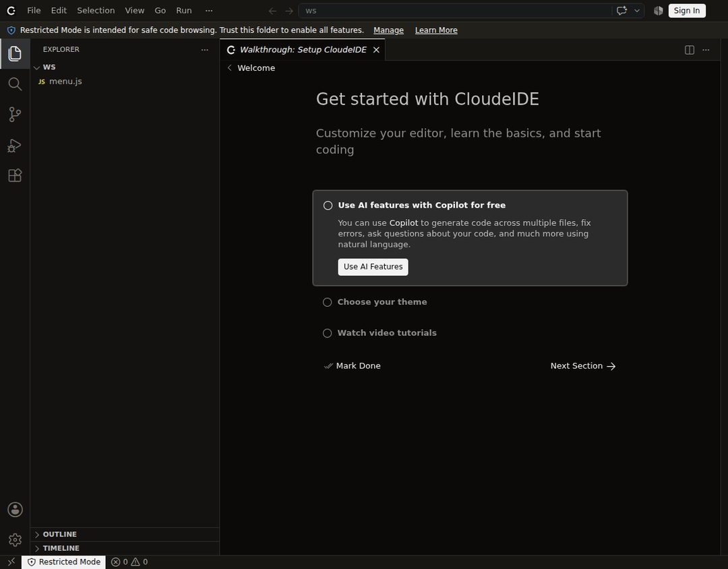Image resolution: width=728 pixels, height=569 pixels.
Task: Toggle Choose your theme step circle
Action: [328, 303]
